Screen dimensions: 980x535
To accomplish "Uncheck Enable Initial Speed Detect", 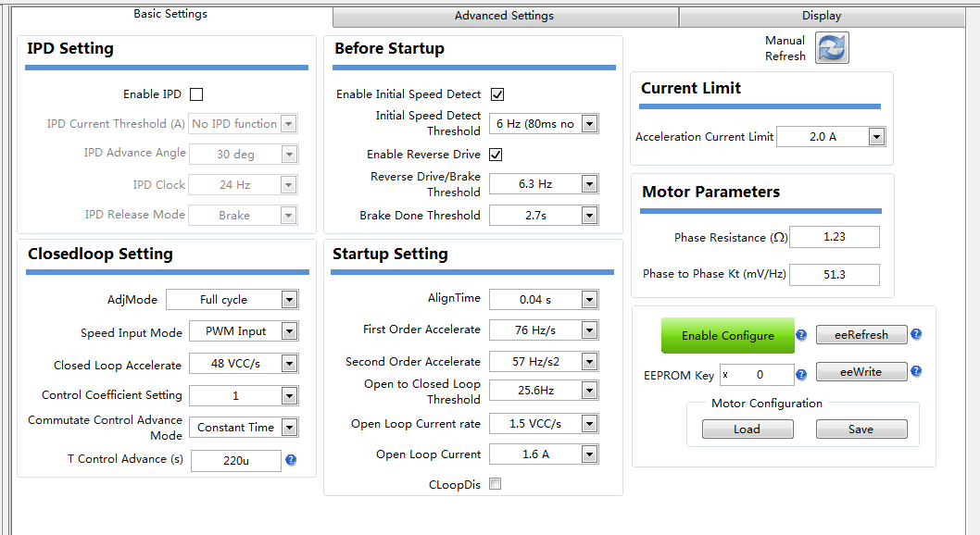I will [x=497, y=94].
